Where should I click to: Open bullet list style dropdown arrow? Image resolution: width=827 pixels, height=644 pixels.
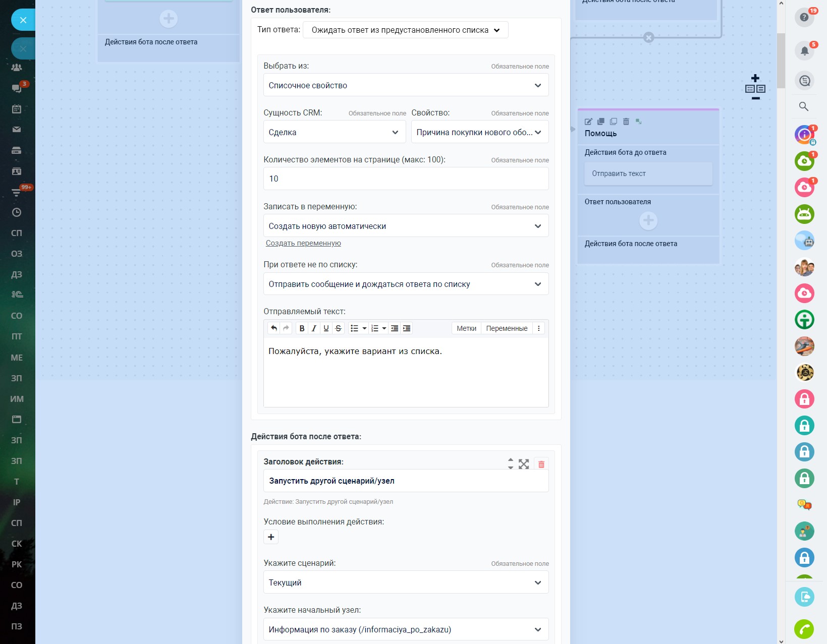click(x=364, y=328)
